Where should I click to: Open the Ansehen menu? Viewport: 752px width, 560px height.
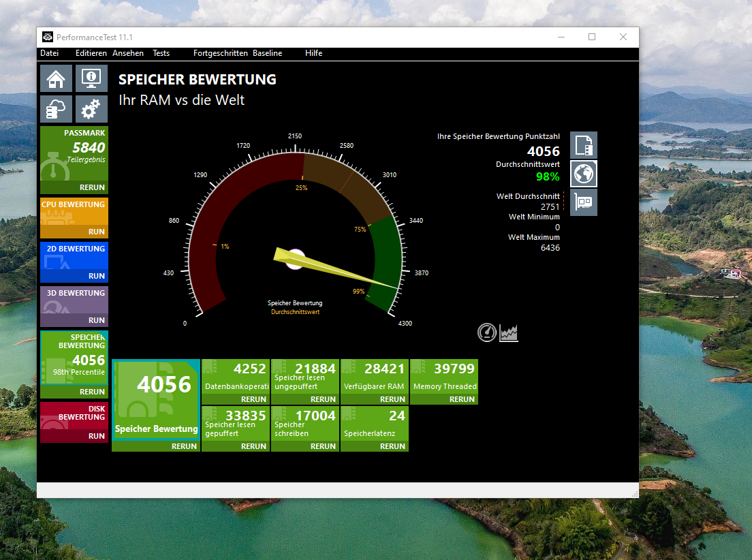(x=128, y=53)
